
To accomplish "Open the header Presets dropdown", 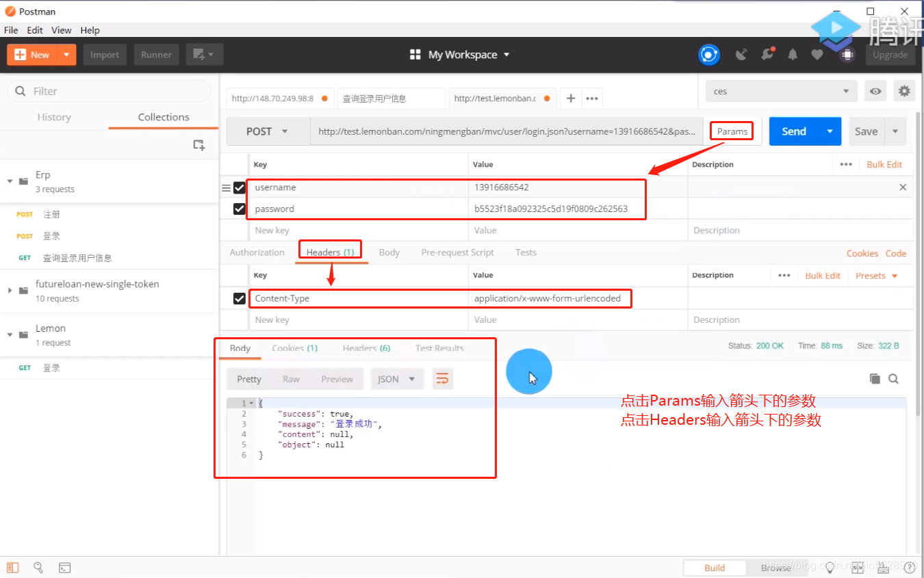I will (x=875, y=276).
